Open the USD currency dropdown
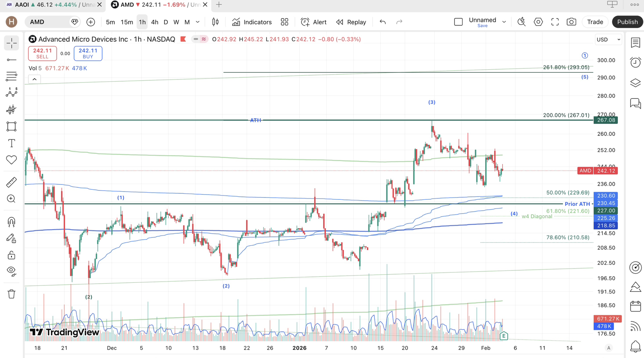This screenshot has height=358, width=644. [608, 40]
